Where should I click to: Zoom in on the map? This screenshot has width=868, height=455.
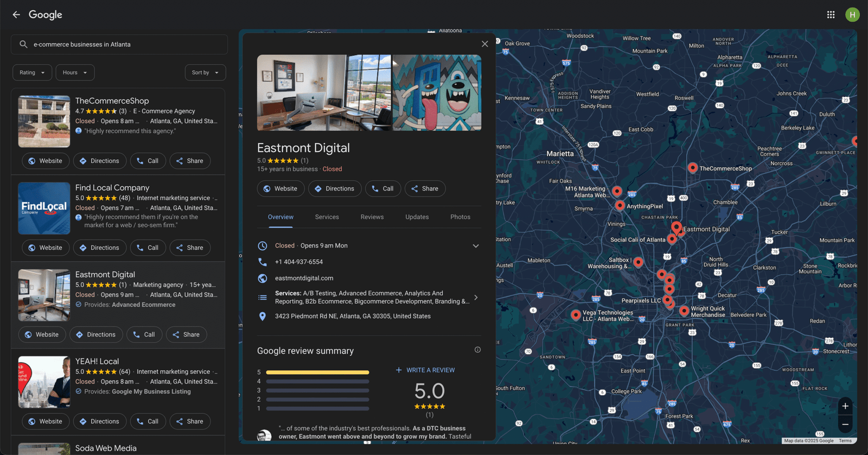point(845,406)
